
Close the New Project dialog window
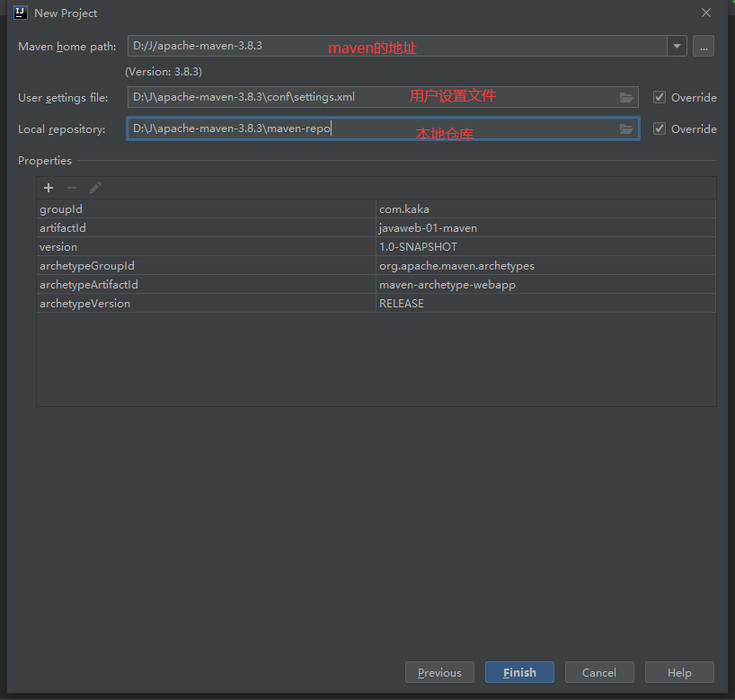[706, 13]
